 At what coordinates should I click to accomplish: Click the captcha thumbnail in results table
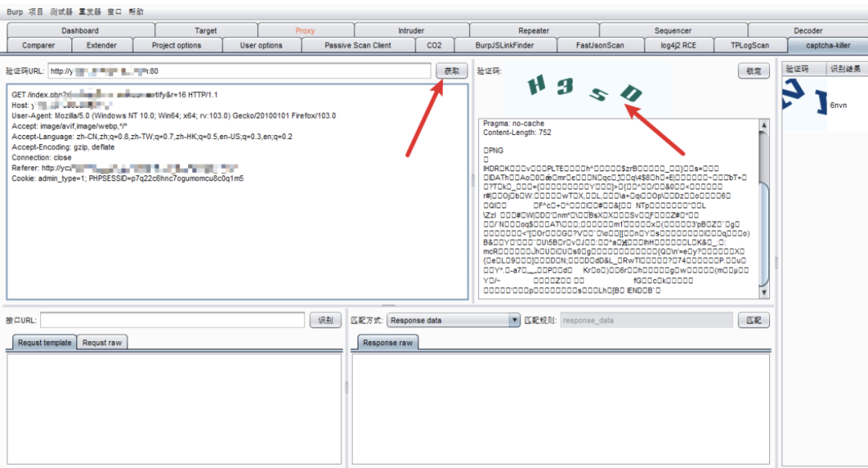[x=804, y=105]
